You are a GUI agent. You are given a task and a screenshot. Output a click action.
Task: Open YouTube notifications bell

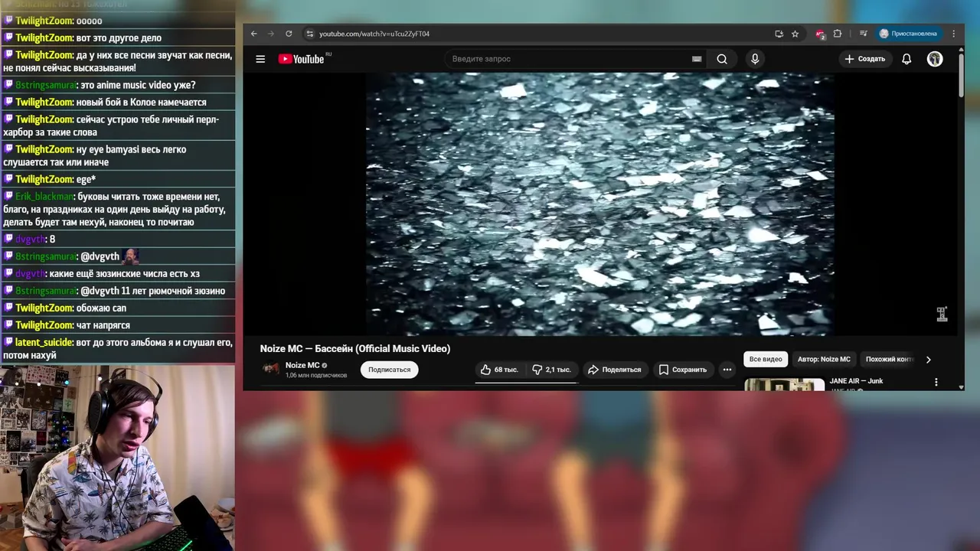906,59
